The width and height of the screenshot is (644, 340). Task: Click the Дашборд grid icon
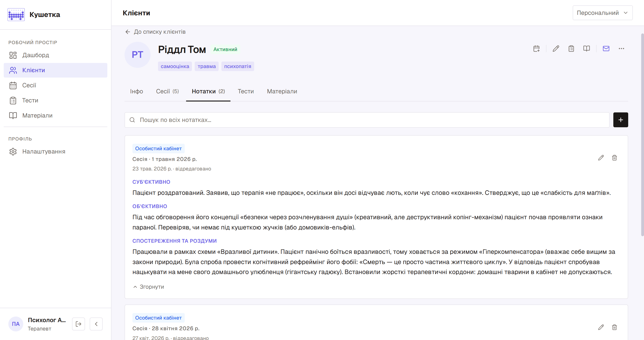tap(13, 55)
